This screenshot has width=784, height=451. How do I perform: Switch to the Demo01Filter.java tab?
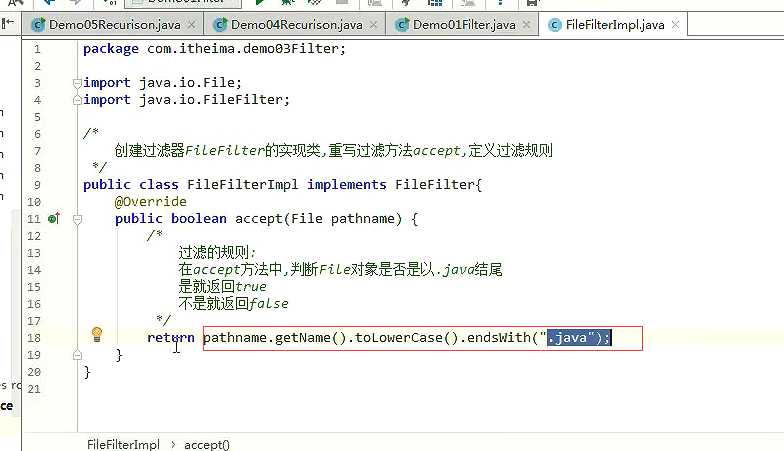coord(464,24)
